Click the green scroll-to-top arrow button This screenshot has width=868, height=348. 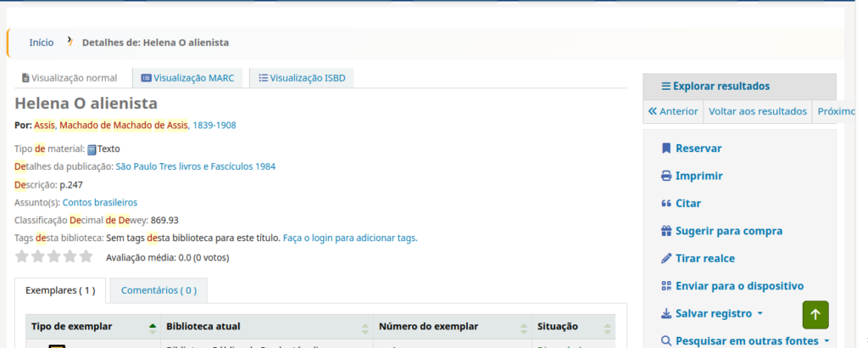click(x=815, y=314)
